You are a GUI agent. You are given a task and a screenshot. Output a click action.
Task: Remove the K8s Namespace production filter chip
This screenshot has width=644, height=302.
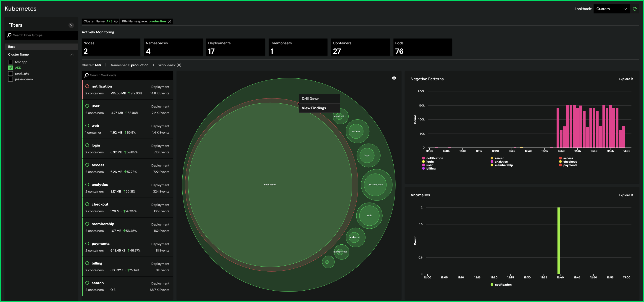pyautogui.click(x=169, y=21)
